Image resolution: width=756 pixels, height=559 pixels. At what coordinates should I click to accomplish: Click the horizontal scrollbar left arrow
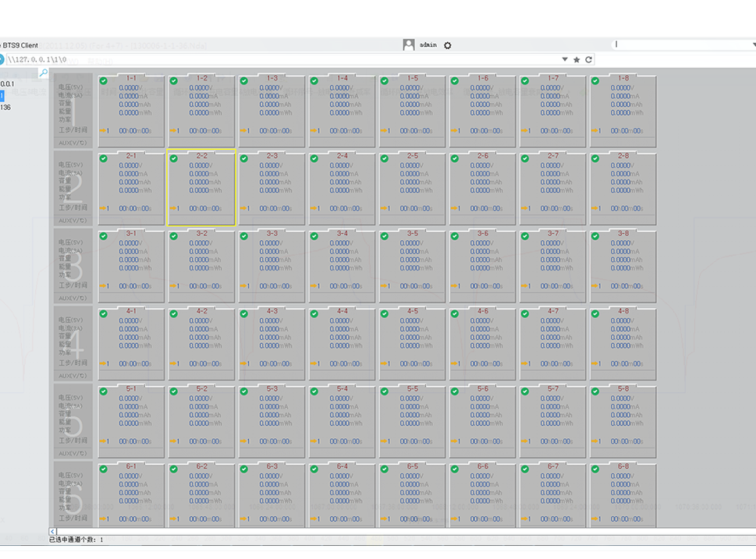point(52,532)
